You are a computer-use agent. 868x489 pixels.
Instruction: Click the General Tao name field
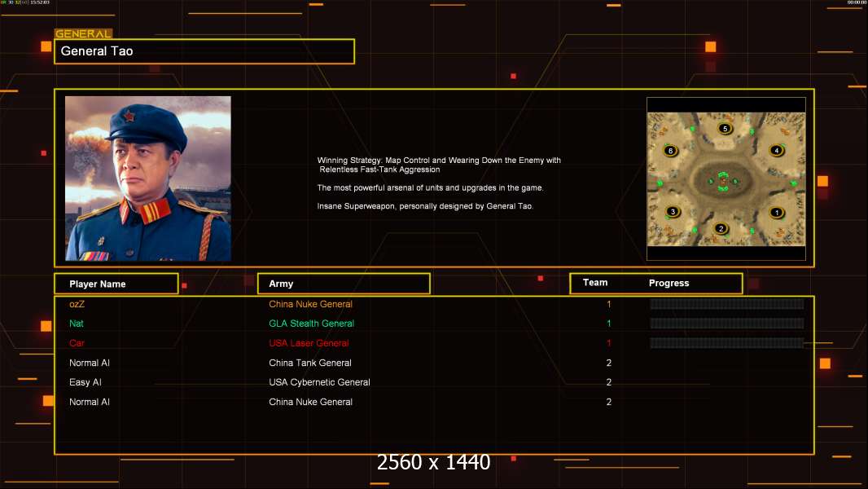204,51
